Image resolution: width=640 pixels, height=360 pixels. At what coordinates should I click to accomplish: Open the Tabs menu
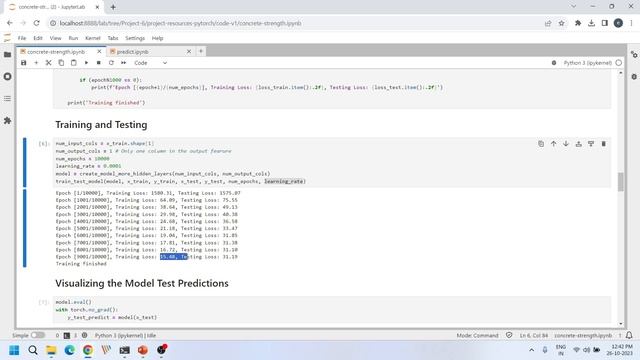(x=113, y=38)
